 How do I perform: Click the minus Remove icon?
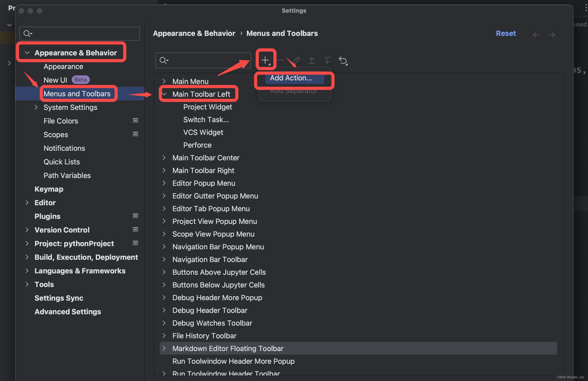[x=280, y=60]
